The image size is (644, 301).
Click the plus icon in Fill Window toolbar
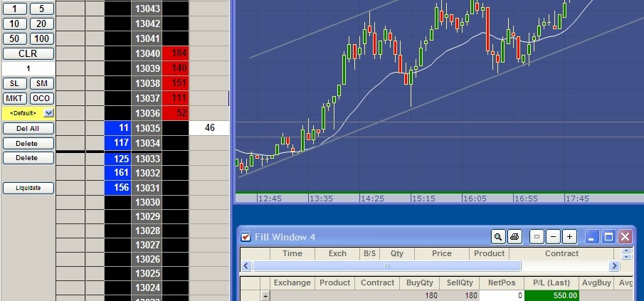[570, 237]
